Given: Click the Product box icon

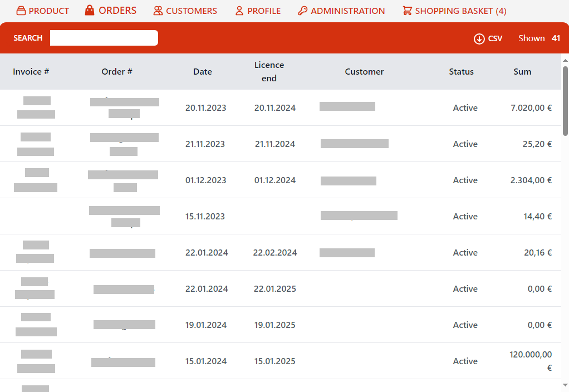Looking at the screenshot, I should click(x=21, y=11).
